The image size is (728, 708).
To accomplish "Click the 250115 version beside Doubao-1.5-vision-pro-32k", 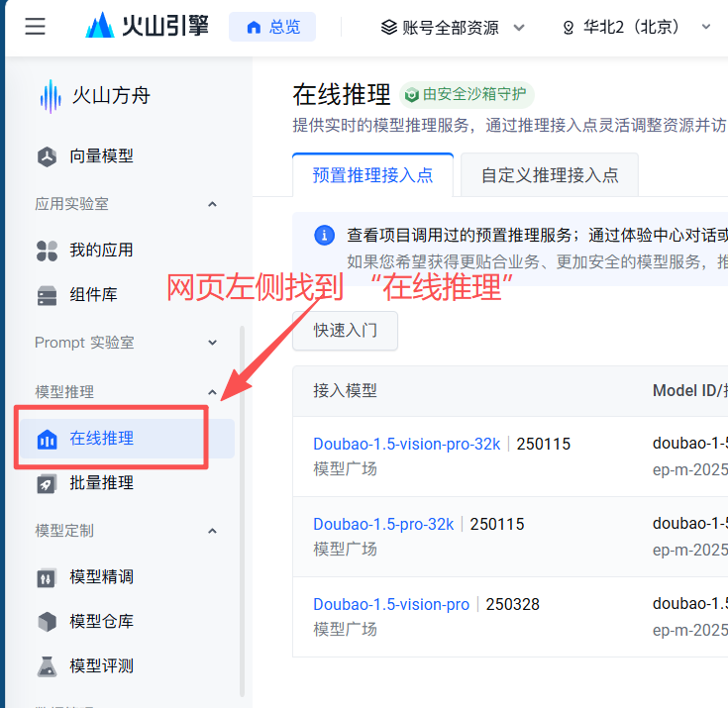I will point(543,445).
